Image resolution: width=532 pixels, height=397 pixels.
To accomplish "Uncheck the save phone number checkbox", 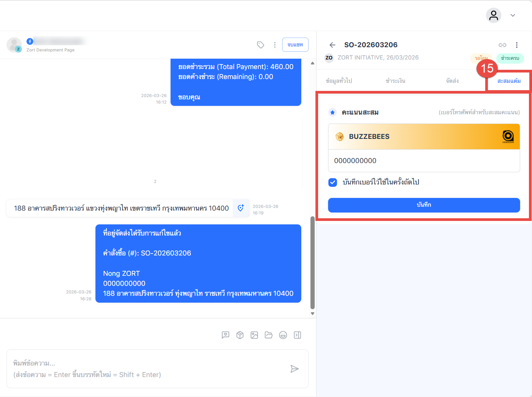I will pyautogui.click(x=333, y=182).
